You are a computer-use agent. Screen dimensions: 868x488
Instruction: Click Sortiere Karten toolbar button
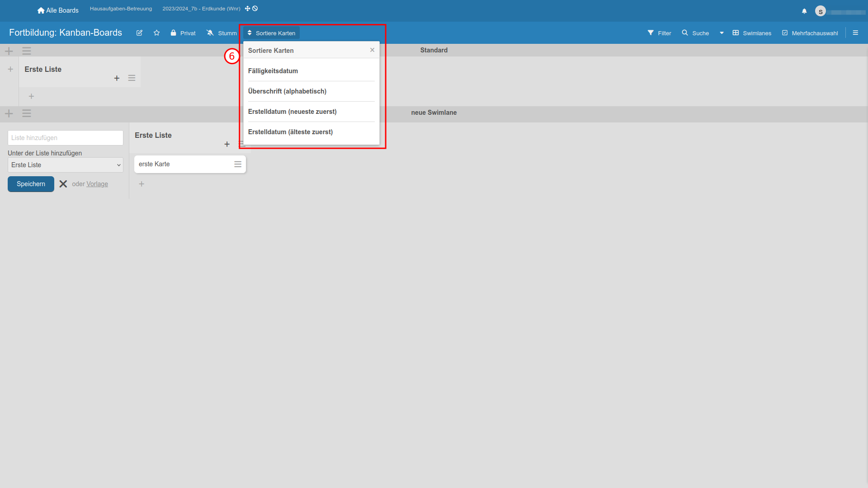click(271, 33)
